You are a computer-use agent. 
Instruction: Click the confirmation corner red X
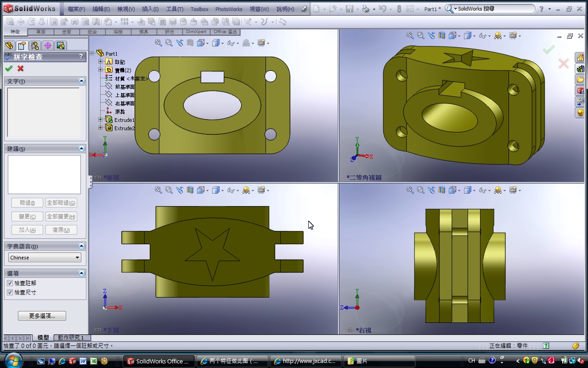coord(563,63)
